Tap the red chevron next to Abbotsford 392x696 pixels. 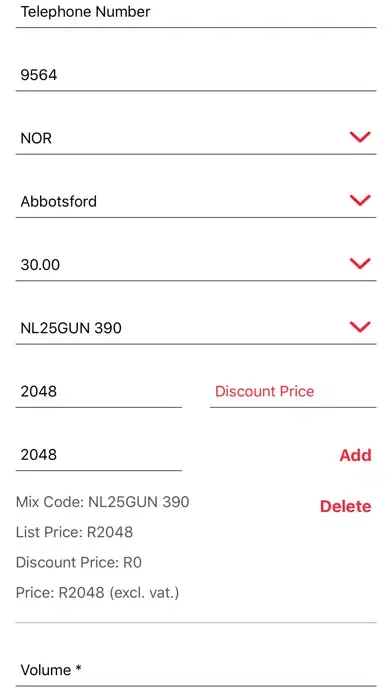(360, 201)
